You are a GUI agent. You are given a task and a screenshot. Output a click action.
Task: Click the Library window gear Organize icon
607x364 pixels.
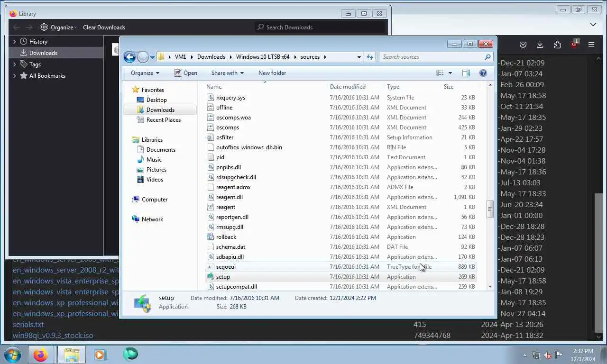point(44,27)
